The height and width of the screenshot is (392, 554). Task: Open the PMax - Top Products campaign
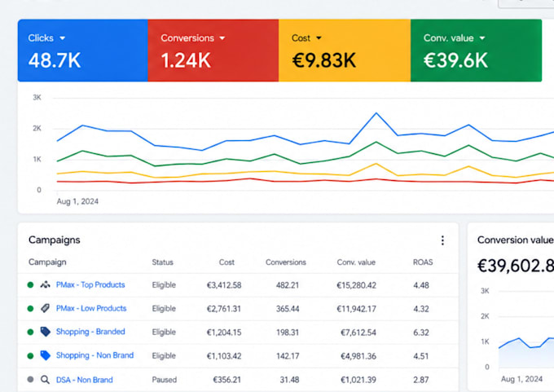(x=90, y=285)
